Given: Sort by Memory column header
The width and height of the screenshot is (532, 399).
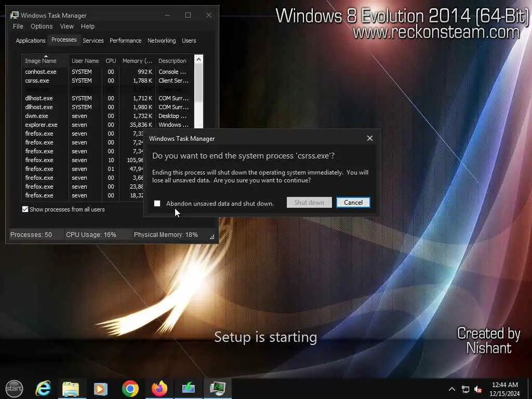Looking at the screenshot, I should [x=137, y=60].
